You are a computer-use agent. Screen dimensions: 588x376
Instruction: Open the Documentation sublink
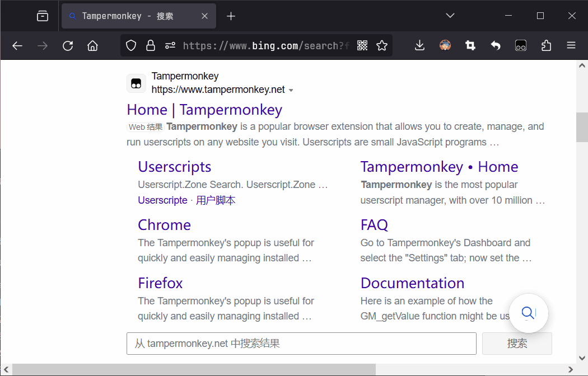click(412, 283)
